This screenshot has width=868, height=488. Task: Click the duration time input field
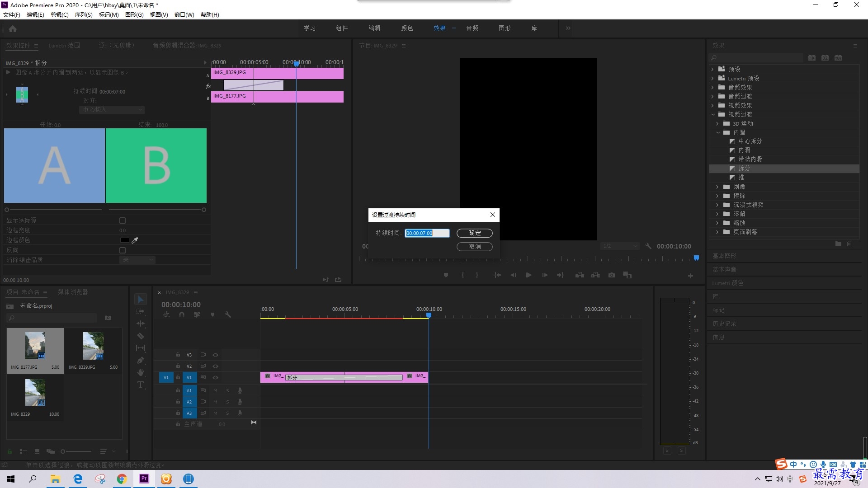(x=427, y=233)
